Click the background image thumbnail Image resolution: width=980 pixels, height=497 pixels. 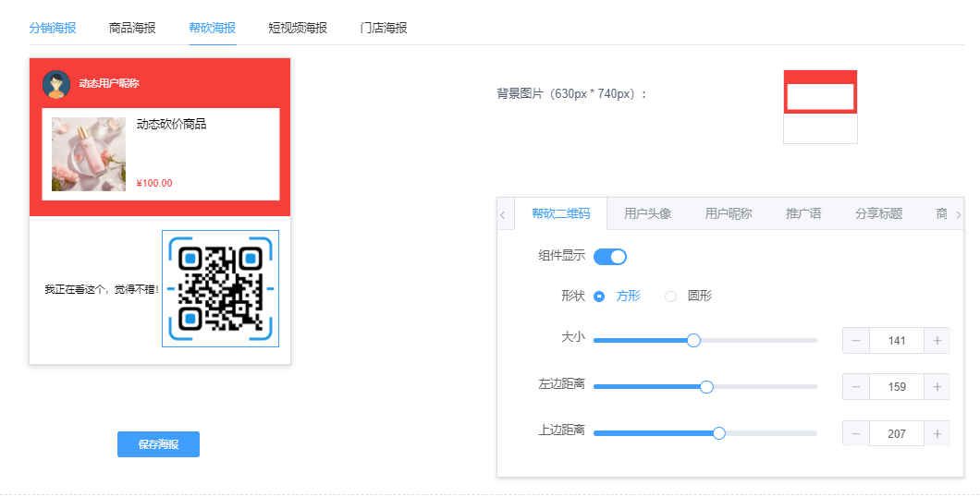click(x=820, y=107)
